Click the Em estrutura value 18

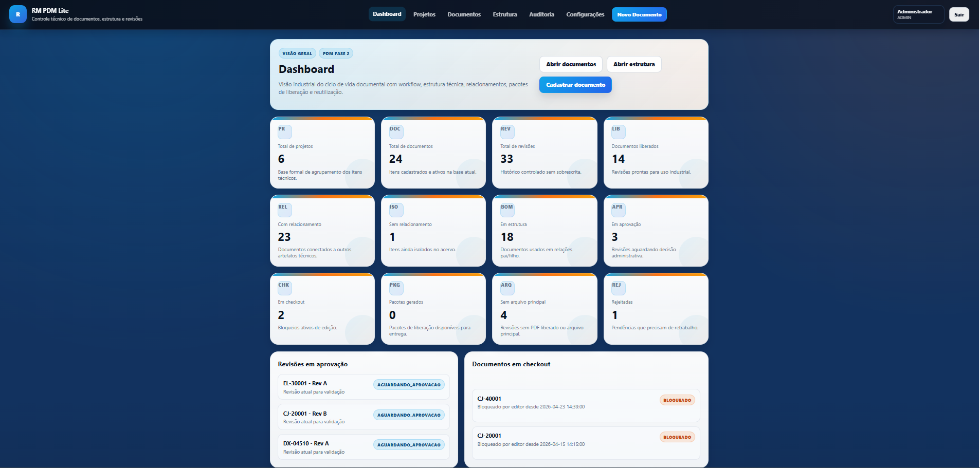pos(507,237)
